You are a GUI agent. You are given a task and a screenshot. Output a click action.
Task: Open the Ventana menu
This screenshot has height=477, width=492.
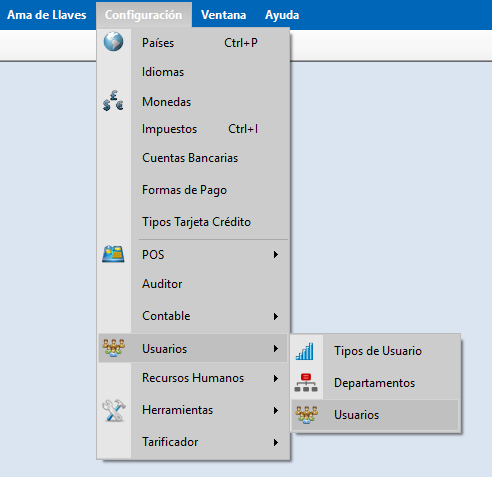point(224,15)
